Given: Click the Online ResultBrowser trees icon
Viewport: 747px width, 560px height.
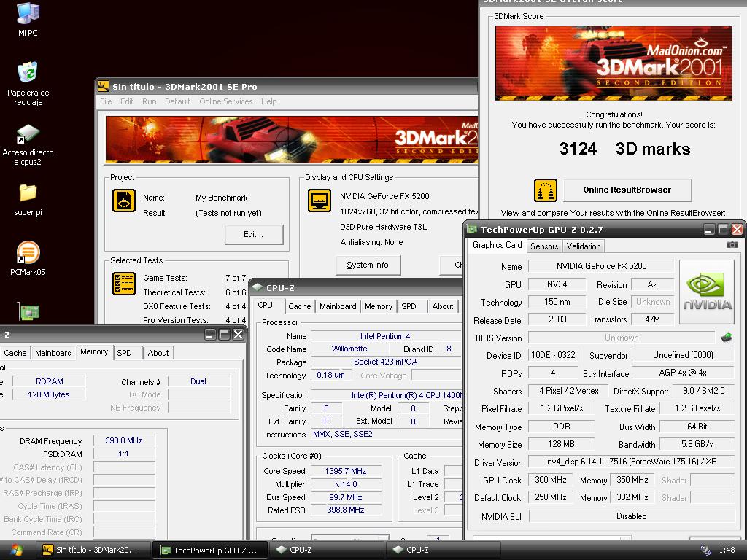Looking at the screenshot, I should point(546,190).
